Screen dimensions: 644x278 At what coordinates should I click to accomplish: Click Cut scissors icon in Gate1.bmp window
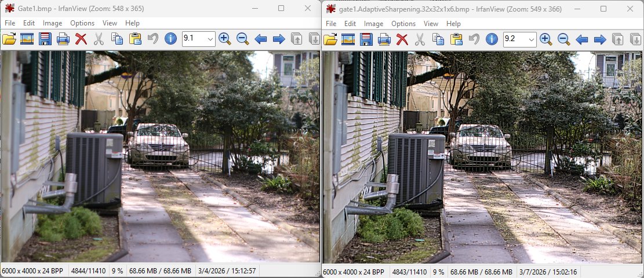[x=99, y=39]
